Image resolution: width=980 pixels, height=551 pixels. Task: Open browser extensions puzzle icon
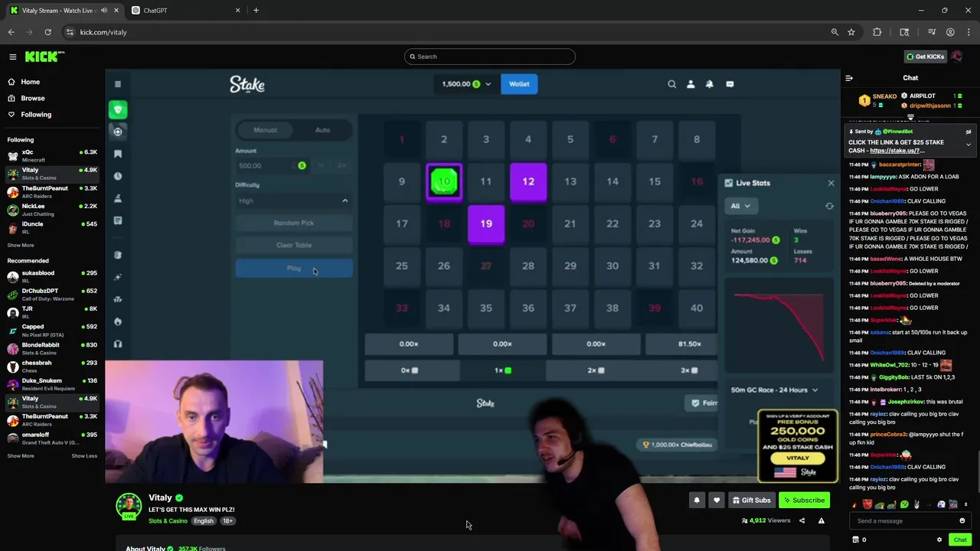[877, 32]
